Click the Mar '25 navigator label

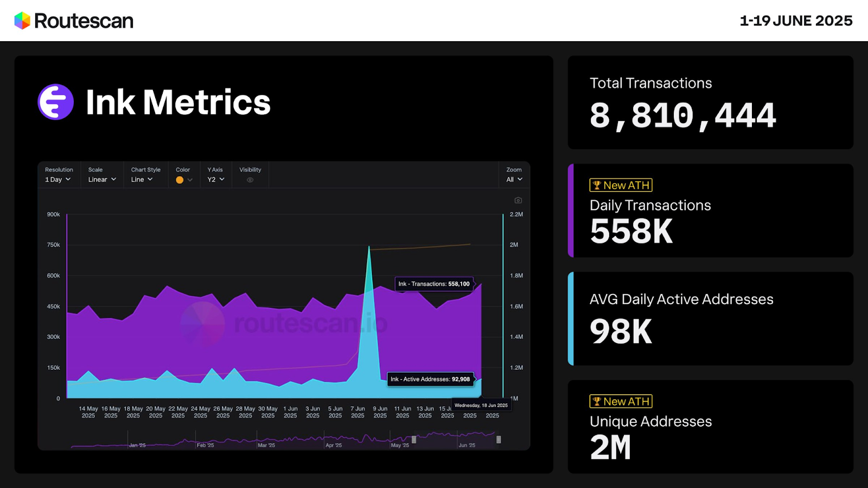(x=266, y=445)
